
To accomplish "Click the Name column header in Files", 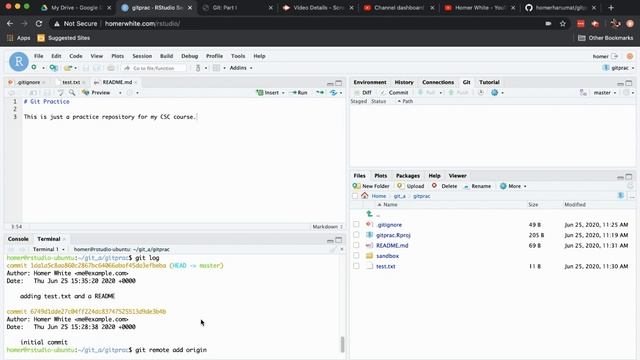I will tap(390, 204).
